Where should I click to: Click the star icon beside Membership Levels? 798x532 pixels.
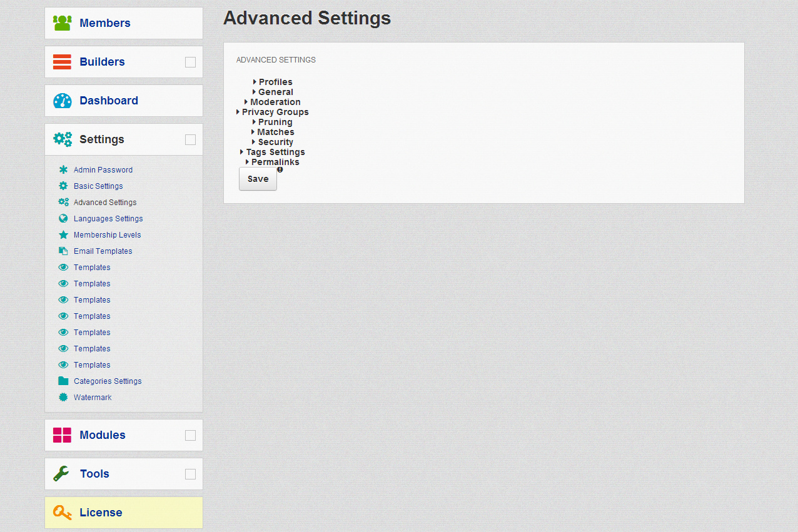coord(63,234)
